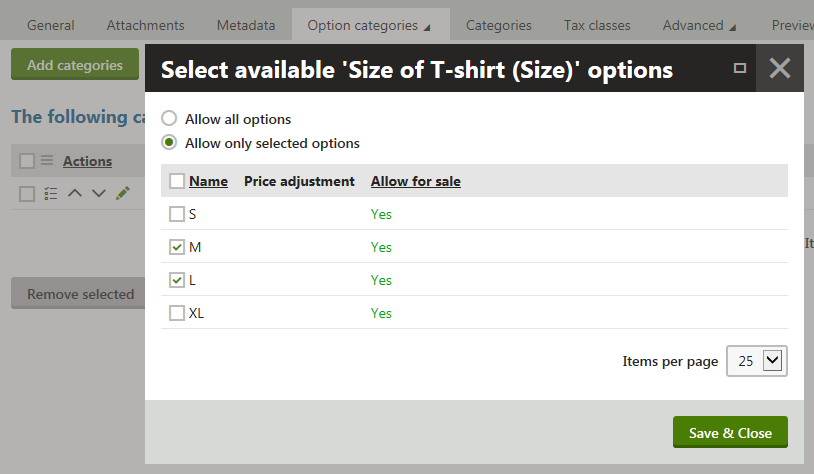Toggle the select-all checkbox beside Name
The image size is (814, 474).
(x=177, y=181)
